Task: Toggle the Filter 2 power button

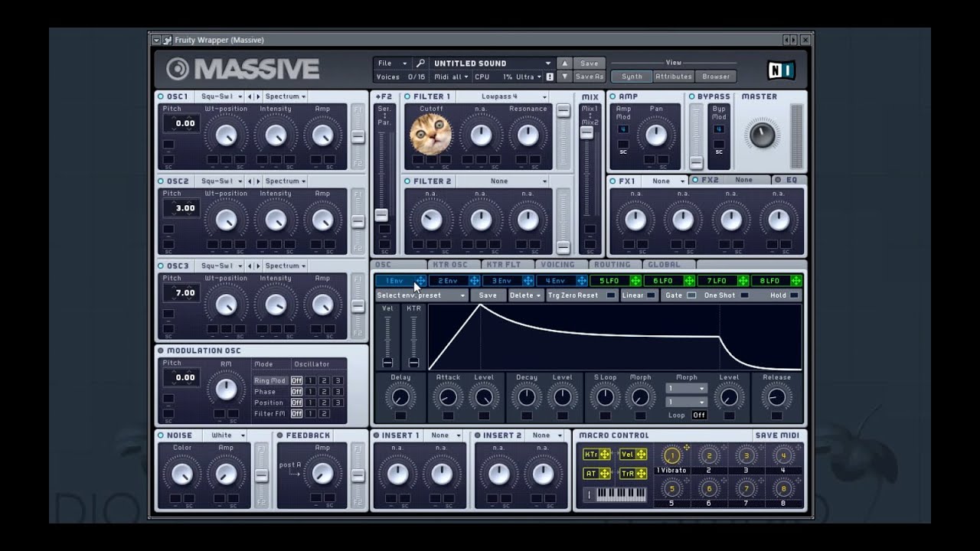Action: click(407, 181)
